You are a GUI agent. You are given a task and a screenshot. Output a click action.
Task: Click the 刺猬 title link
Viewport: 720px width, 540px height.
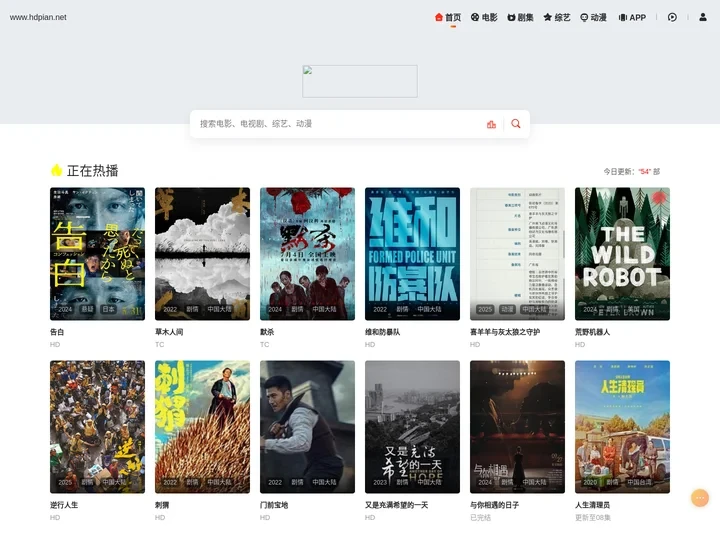click(x=162, y=505)
